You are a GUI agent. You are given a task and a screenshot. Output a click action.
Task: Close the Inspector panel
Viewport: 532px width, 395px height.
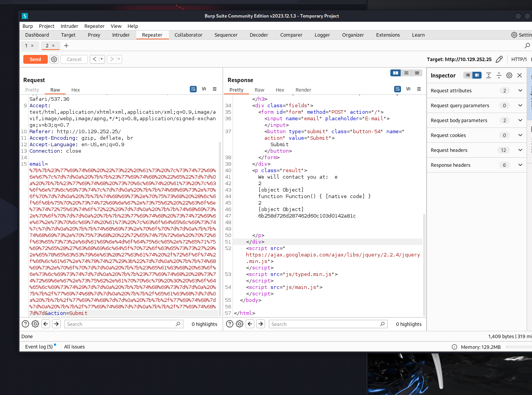tap(519, 75)
